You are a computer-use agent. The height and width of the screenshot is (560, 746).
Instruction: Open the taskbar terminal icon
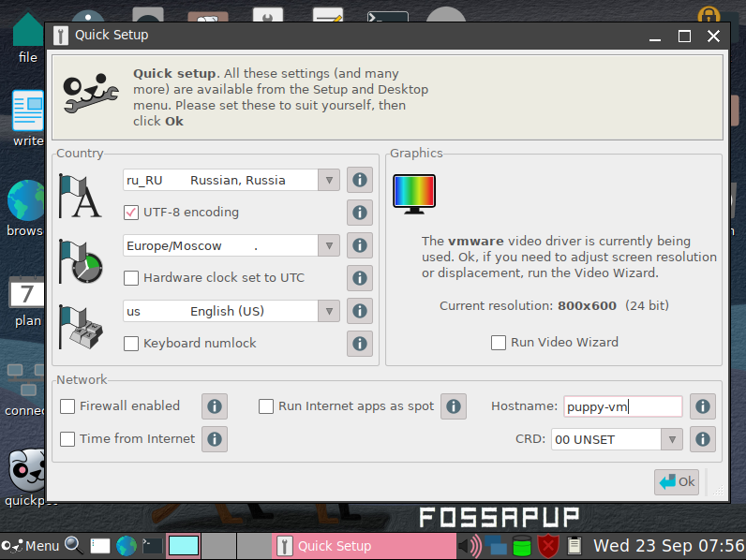[153, 546]
